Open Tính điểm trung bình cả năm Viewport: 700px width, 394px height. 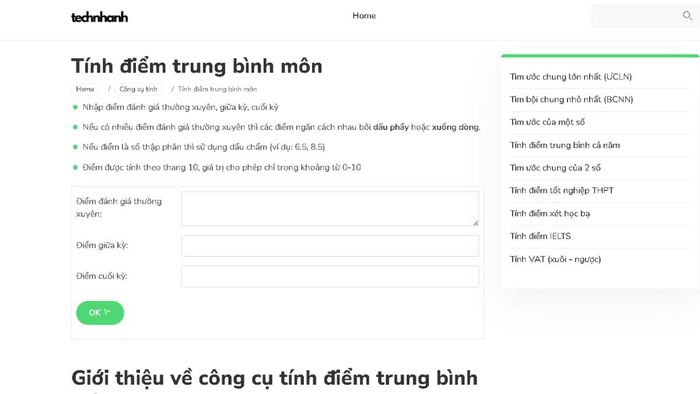(x=565, y=145)
